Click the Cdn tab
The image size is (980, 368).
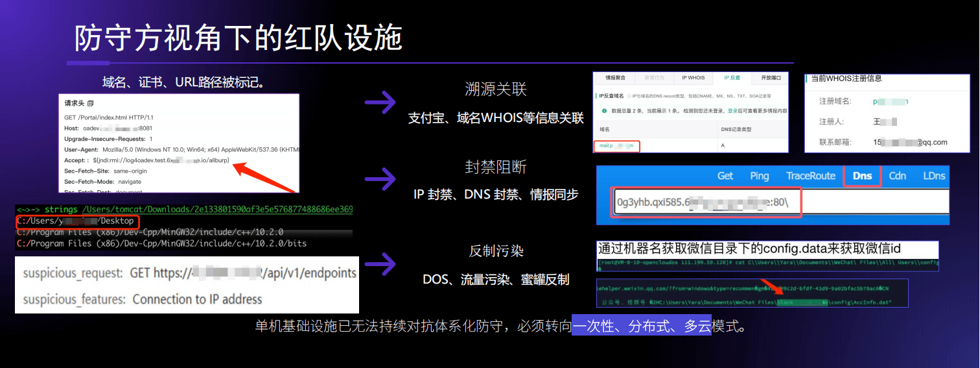897,176
